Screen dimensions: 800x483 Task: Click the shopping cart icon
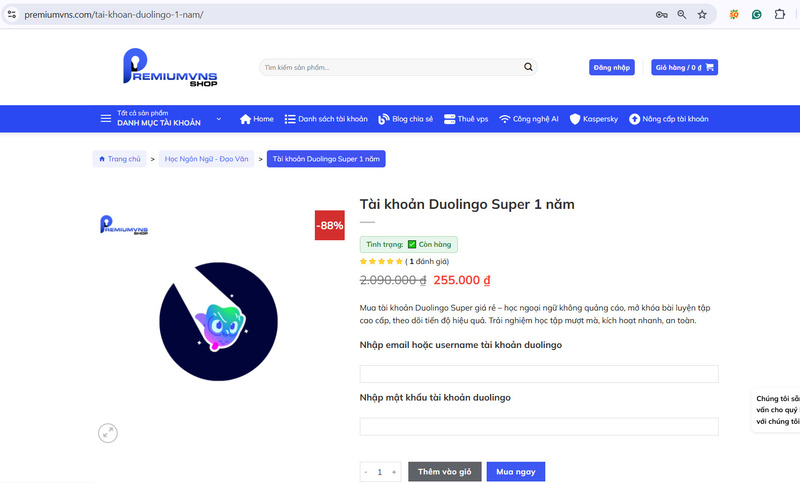coord(710,67)
